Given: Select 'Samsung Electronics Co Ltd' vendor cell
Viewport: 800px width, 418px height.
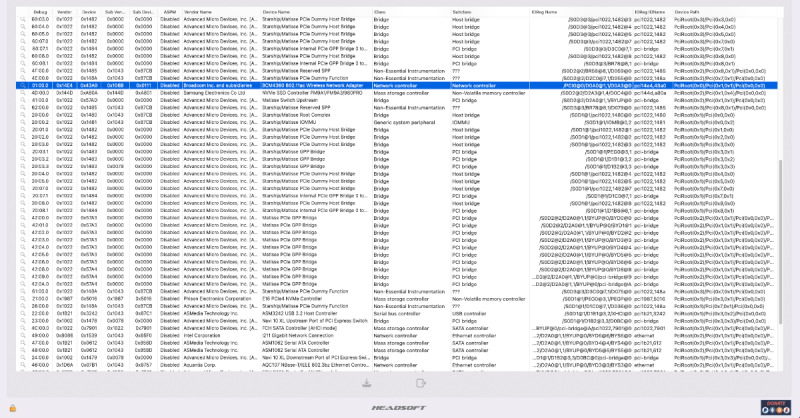Looking at the screenshot, I should (x=214, y=93).
